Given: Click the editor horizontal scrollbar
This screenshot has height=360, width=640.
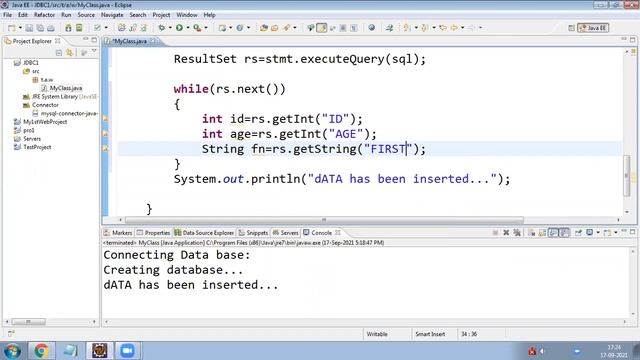Looking at the screenshot, I should (324, 220).
